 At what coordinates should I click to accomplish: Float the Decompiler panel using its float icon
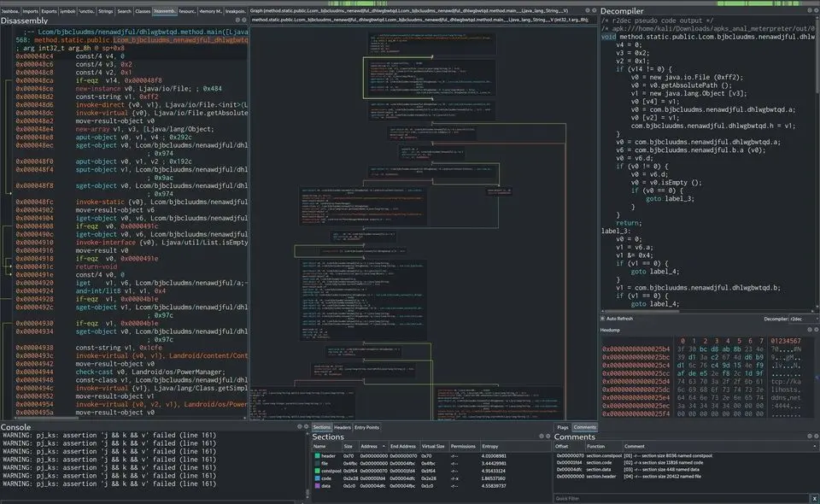coord(810,10)
